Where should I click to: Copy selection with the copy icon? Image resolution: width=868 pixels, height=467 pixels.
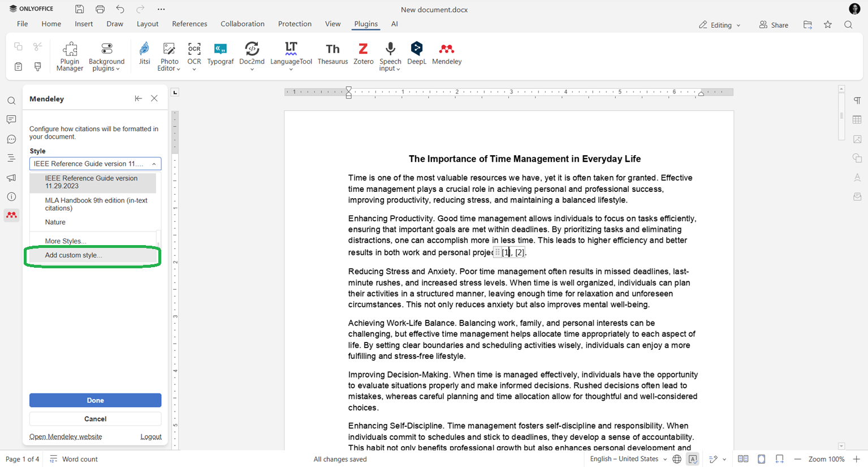pos(18,46)
